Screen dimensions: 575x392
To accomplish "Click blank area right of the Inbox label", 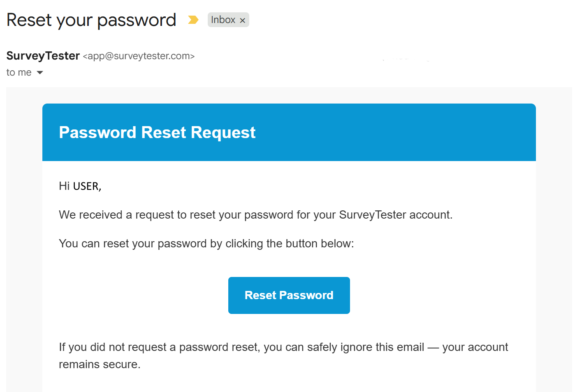I will (370, 20).
